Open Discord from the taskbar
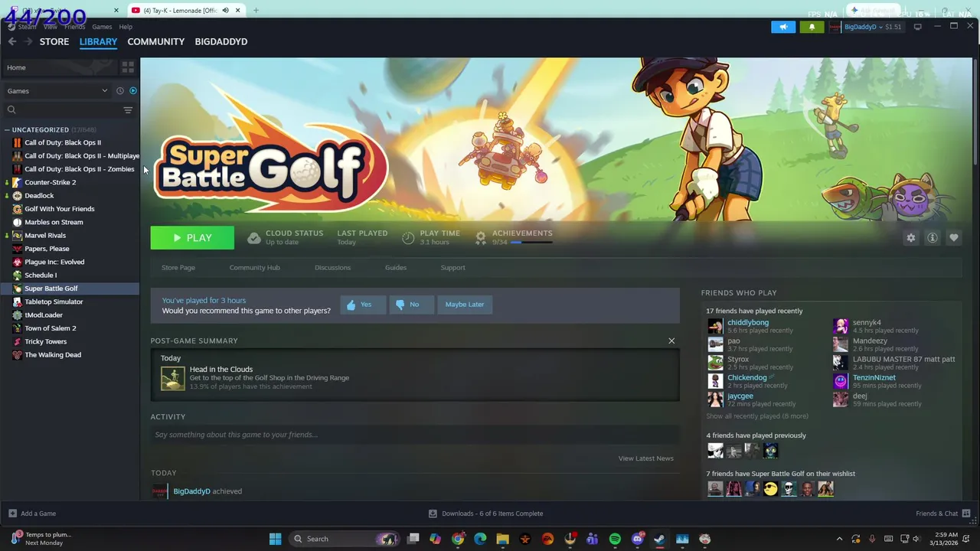 pyautogui.click(x=637, y=539)
